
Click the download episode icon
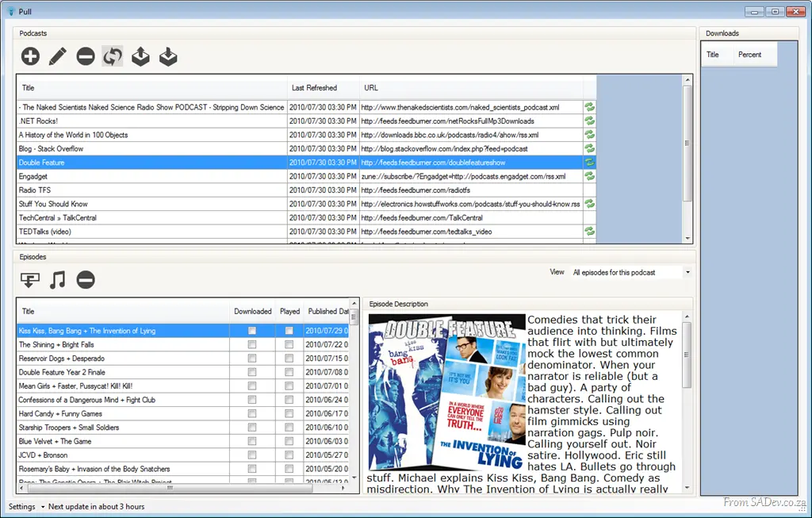point(30,280)
